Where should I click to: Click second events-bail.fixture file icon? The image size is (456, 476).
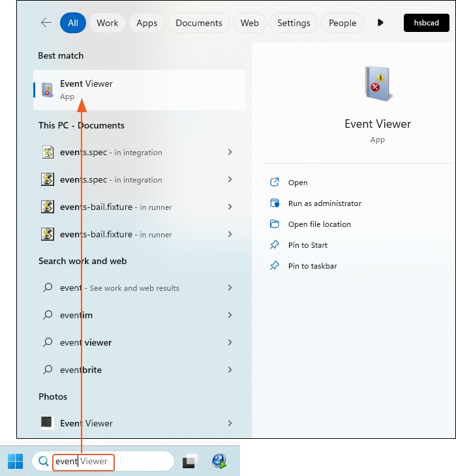[48, 234]
